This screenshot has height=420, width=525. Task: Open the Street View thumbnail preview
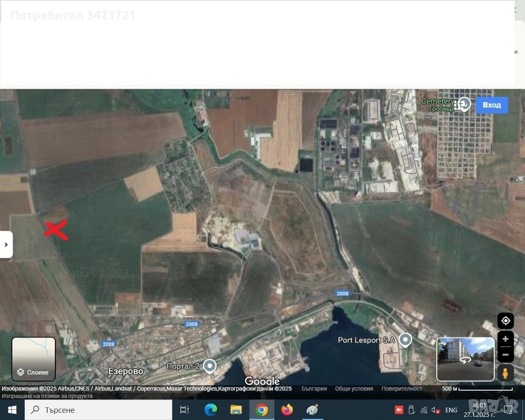click(466, 359)
